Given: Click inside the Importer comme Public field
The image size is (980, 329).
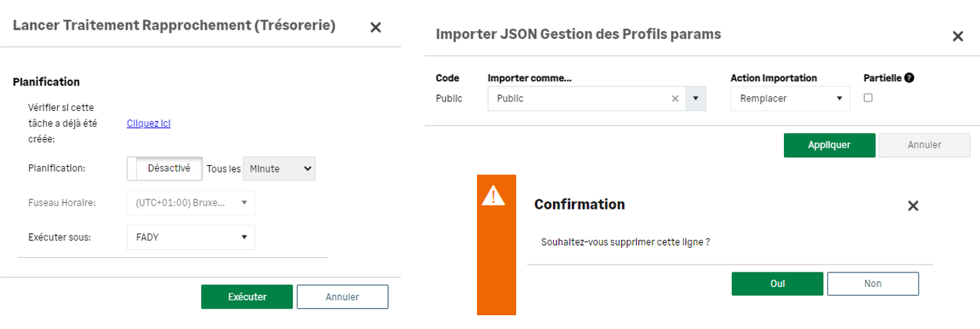Looking at the screenshot, I should (x=575, y=99).
